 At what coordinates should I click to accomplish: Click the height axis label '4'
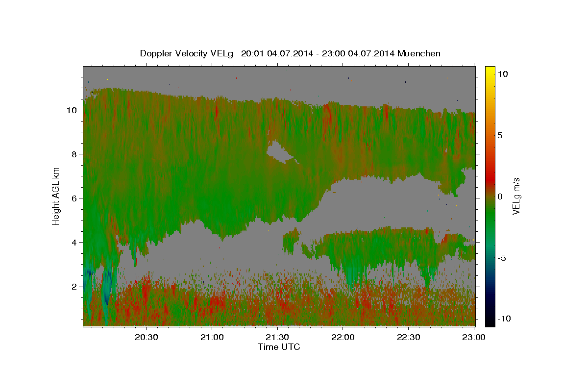coord(75,243)
